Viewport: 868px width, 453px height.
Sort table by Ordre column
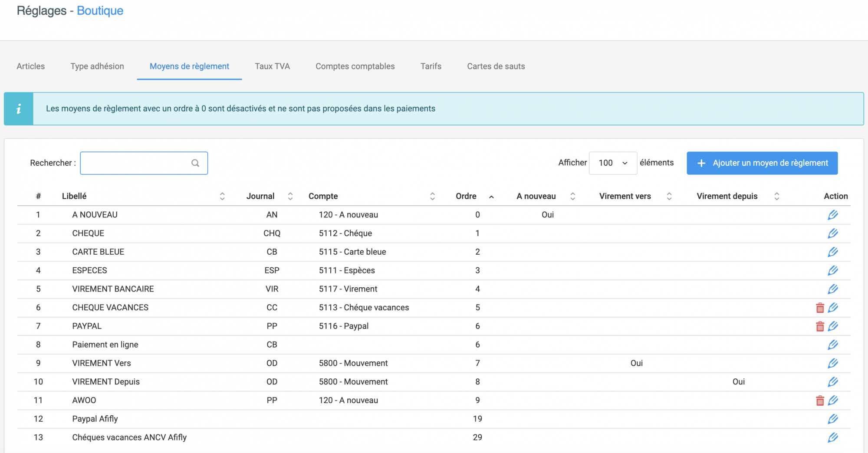(491, 197)
